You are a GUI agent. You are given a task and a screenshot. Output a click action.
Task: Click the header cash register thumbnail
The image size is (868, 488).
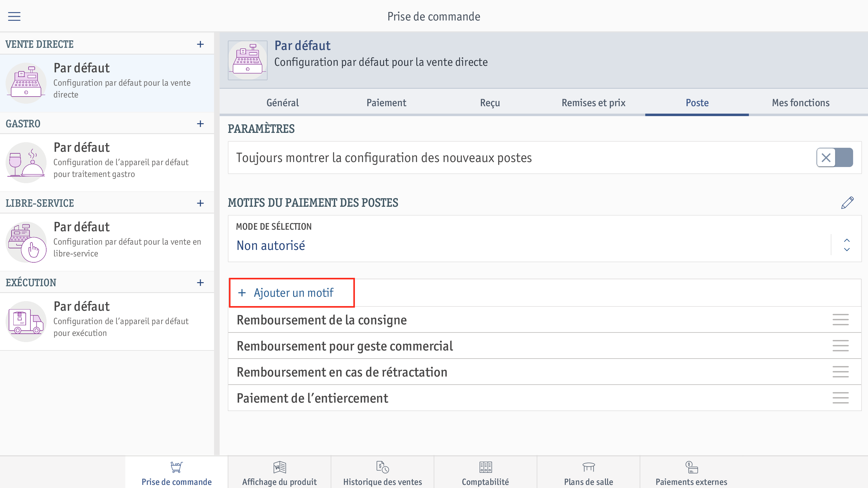pos(248,60)
